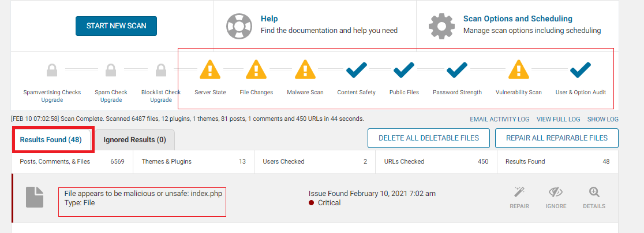
Task: Click the Vulnerability Scan warning icon
Action: coord(518,71)
